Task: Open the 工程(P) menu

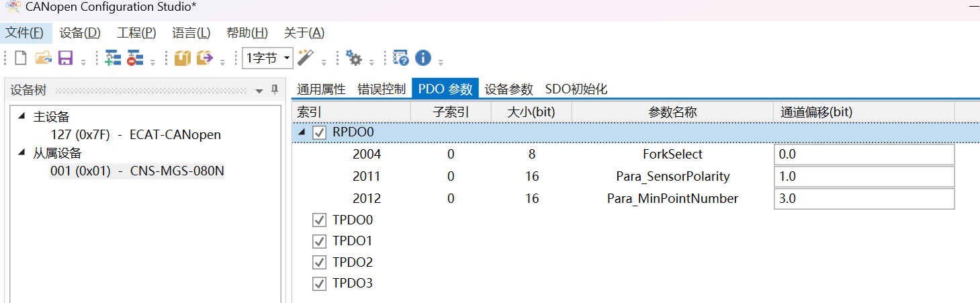Action: pos(136,33)
